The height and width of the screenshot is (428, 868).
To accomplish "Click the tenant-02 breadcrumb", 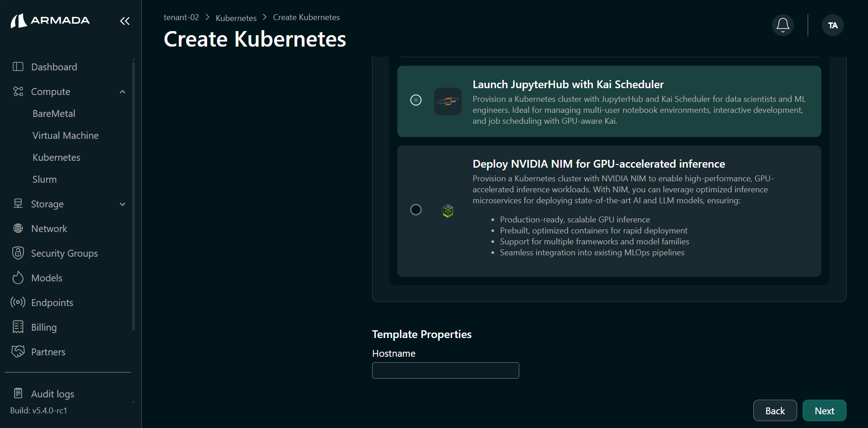I will pyautogui.click(x=181, y=17).
